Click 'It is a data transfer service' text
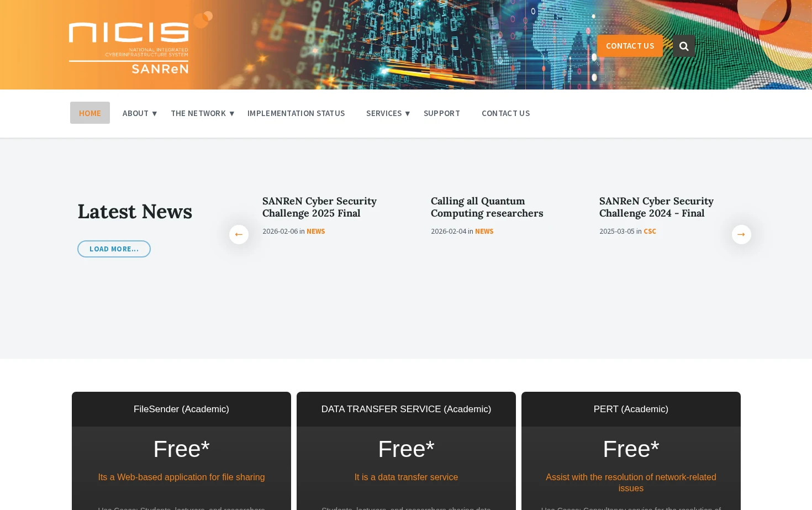 (406, 477)
